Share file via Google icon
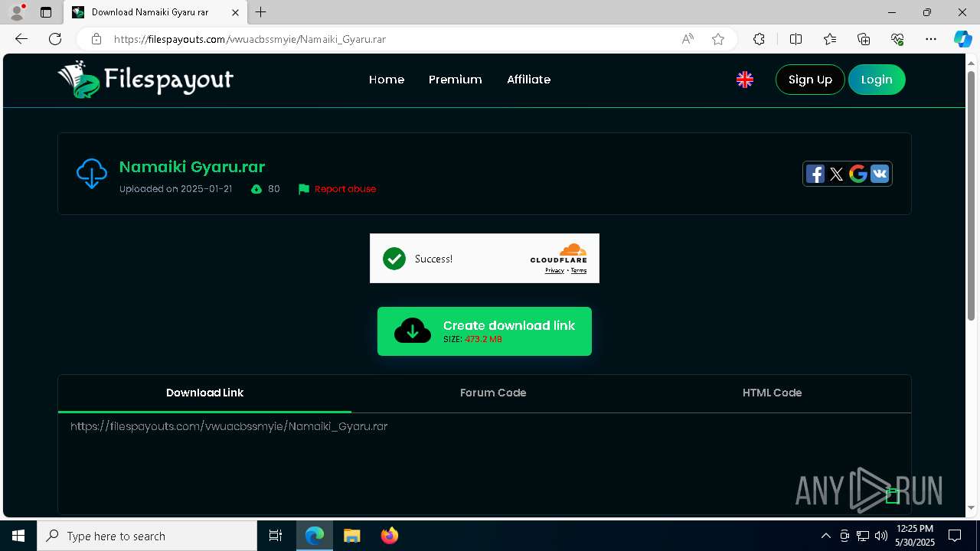Screen dimensions: 980x551 (x=858, y=174)
